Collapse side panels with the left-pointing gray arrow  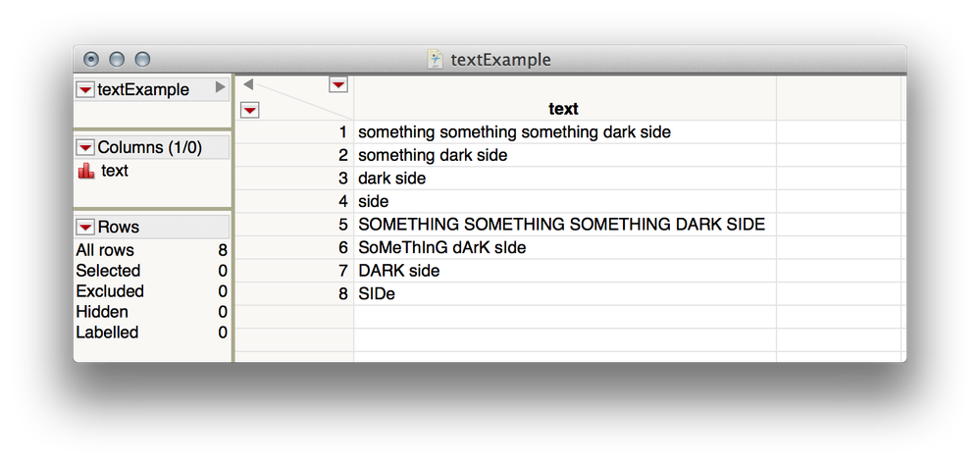(x=248, y=83)
